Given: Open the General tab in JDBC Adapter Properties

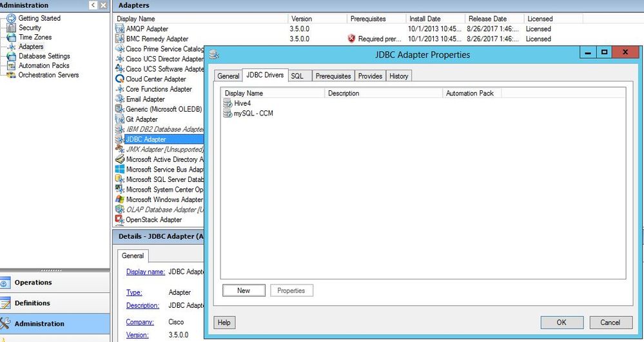Looking at the screenshot, I should 228,76.
